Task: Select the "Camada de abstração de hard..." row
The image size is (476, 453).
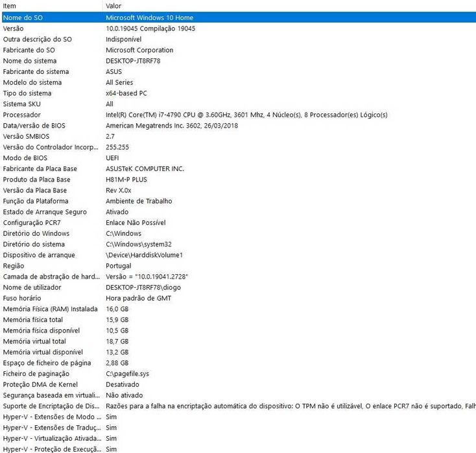Action: point(239,277)
